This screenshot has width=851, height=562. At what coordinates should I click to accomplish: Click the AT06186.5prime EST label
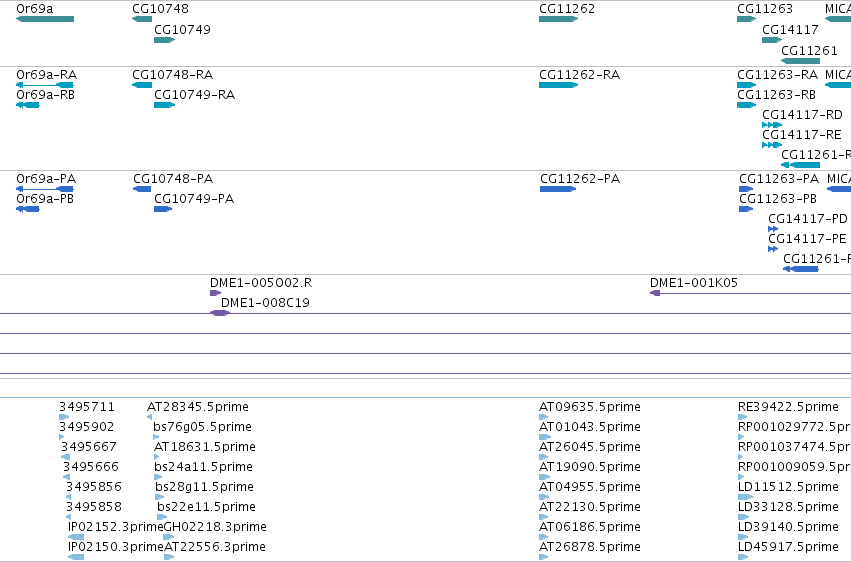pos(590,527)
